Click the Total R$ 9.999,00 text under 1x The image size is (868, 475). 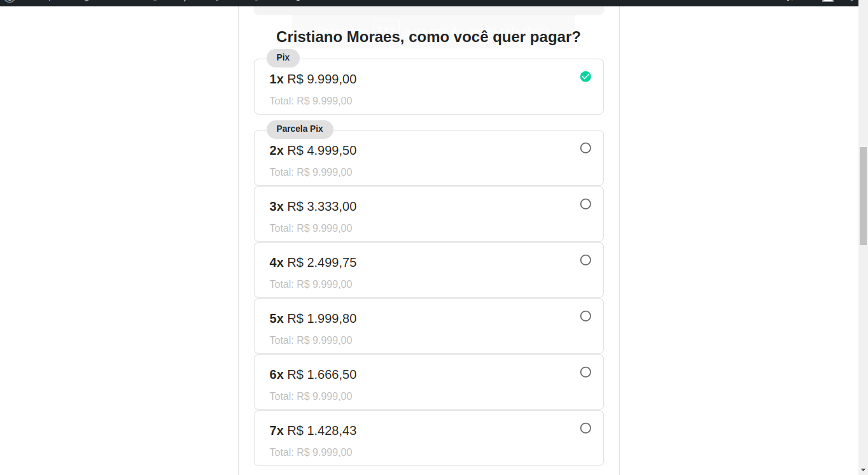tap(311, 101)
